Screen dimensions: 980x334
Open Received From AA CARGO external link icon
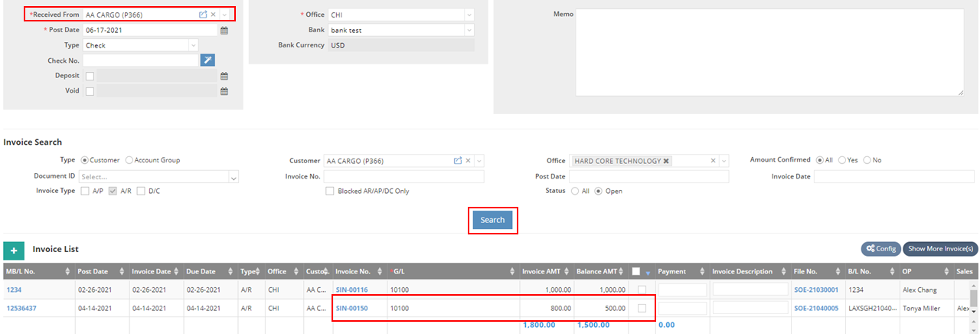point(203,15)
